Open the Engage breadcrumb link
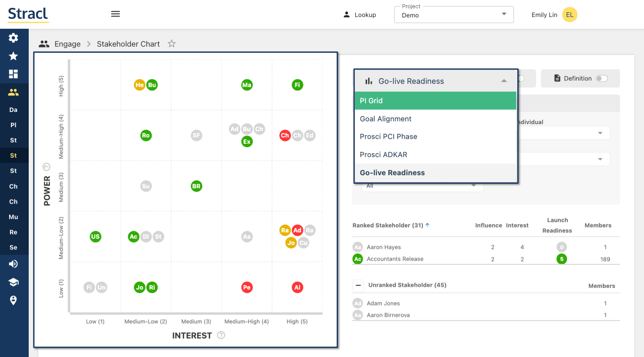This screenshot has height=357, width=644. click(x=67, y=44)
